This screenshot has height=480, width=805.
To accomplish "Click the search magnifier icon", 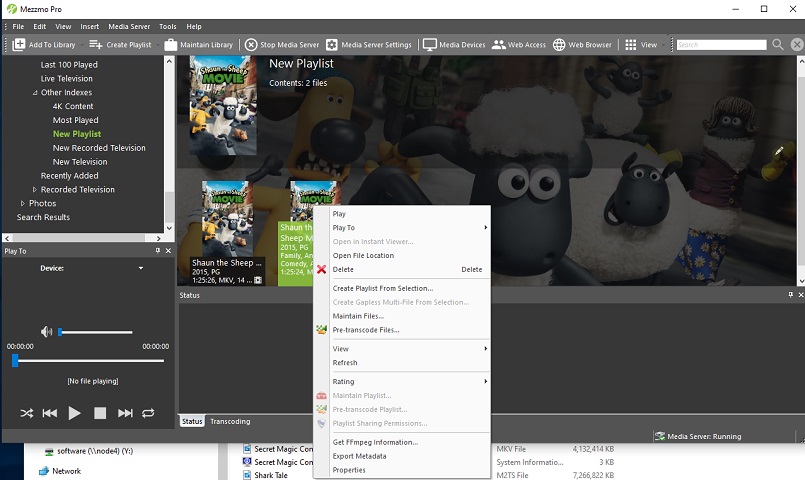I will 778,45.
